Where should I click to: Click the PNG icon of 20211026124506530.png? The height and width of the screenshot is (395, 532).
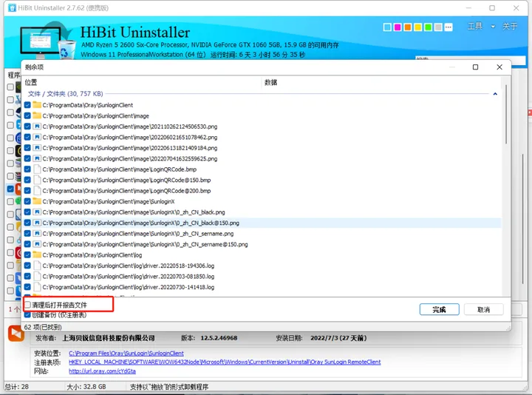(36, 126)
